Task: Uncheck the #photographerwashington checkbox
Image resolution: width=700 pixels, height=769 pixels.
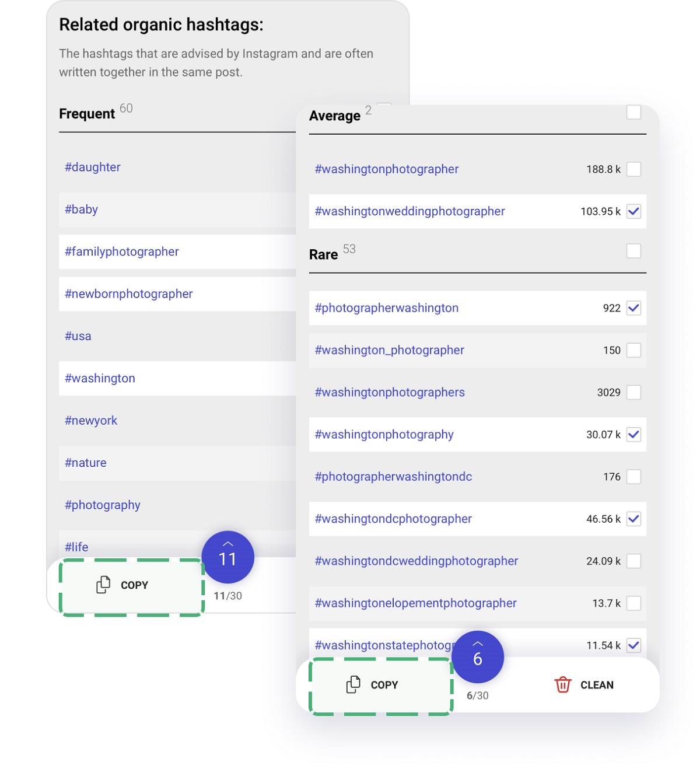Action: pos(633,308)
